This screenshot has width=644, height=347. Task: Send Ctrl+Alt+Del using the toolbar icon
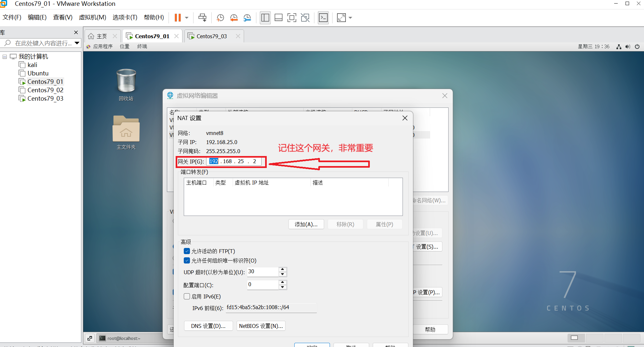pos(203,17)
